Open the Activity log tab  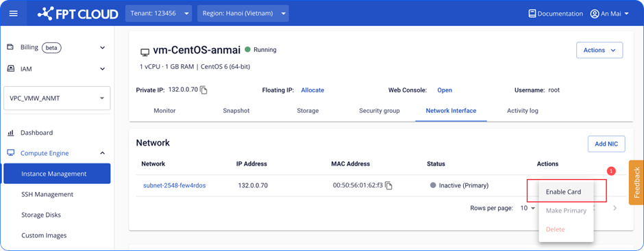(523, 111)
